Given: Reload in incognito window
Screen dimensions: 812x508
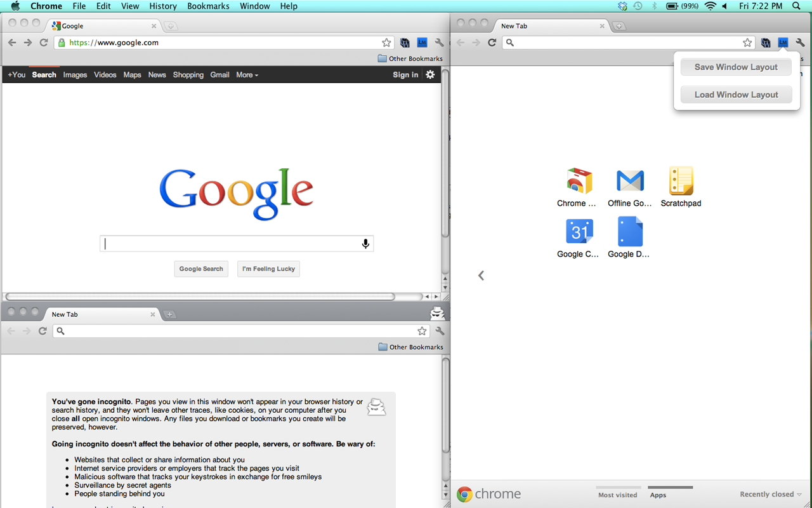Looking at the screenshot, I should pos(43,331).
